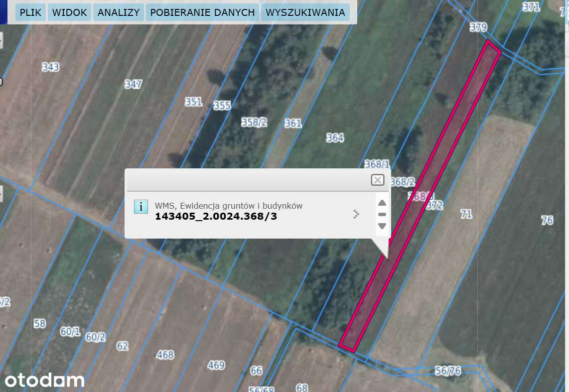Viewport: 569px width, 392px height.
Task: Click parcel label 372
Action: tap(435, 206)
